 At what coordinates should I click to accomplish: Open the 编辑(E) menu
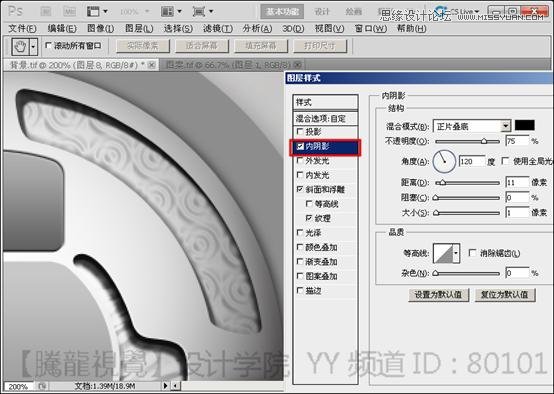(x=62, y=28)
